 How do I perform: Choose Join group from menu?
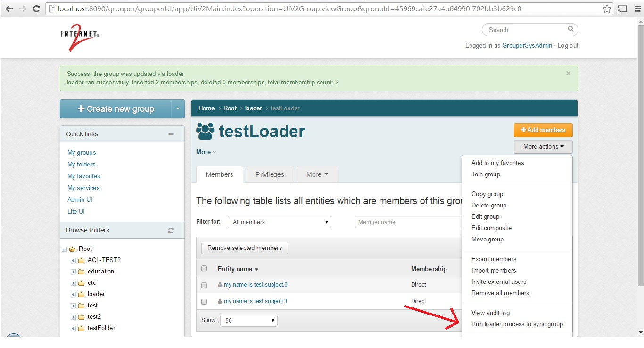(486, 174)
